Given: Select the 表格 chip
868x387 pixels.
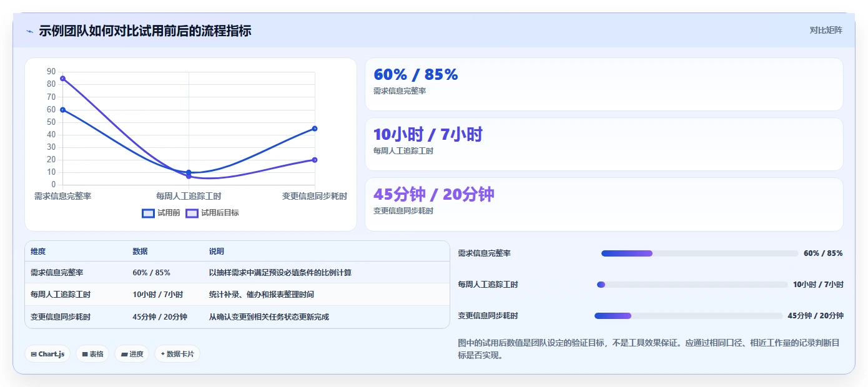Looking at the screenshot, I should tap(92, 354).
